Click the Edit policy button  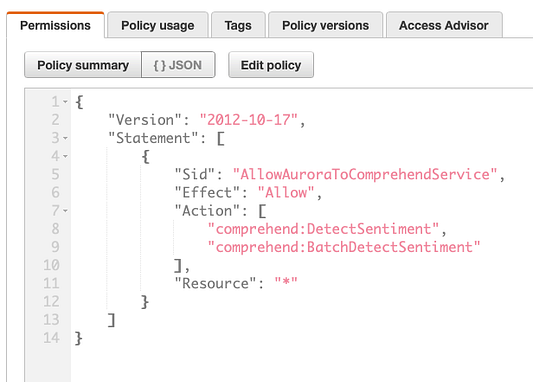[271, 65]
